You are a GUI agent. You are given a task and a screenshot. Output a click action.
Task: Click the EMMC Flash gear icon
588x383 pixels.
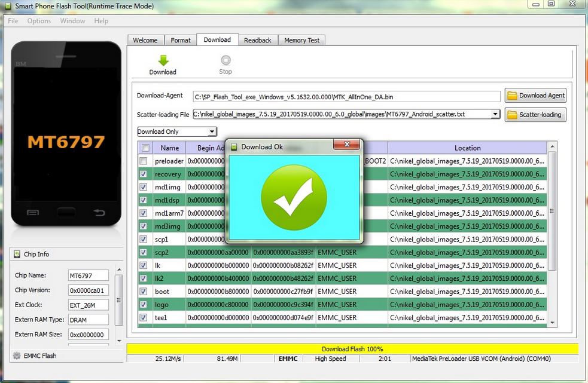(x=17, y=356)
